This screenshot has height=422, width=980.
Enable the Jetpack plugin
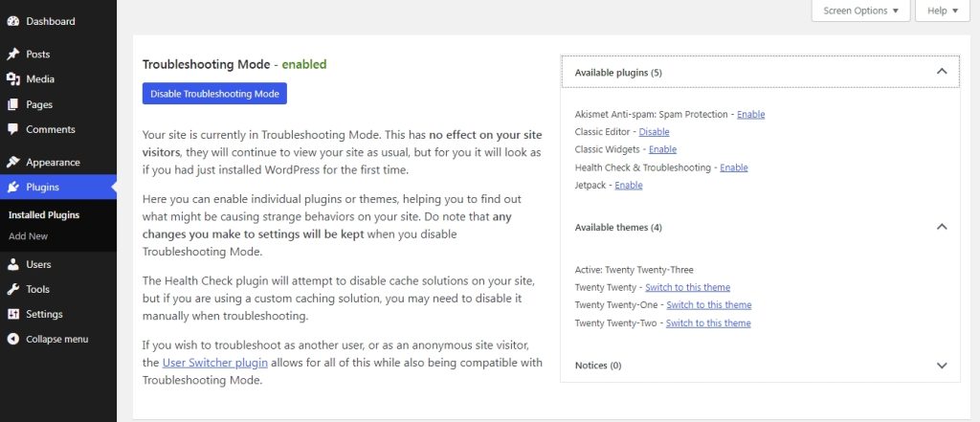(x=629, y=185)
